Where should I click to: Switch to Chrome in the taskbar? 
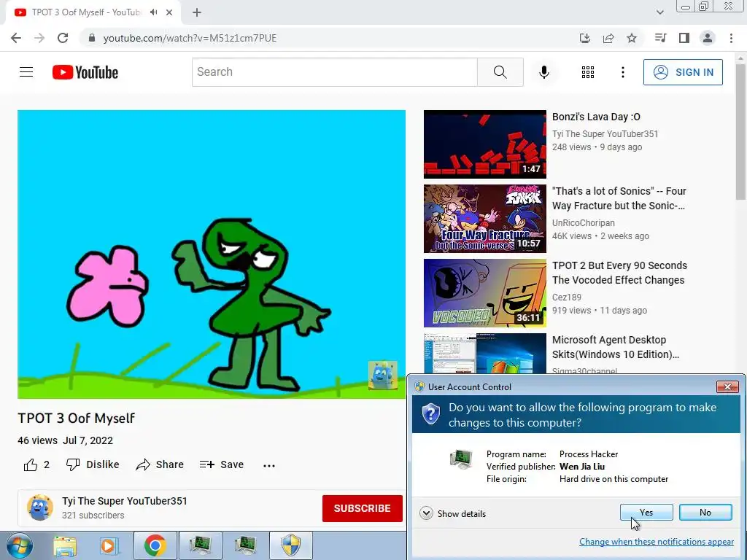click(x=155, y=545)
